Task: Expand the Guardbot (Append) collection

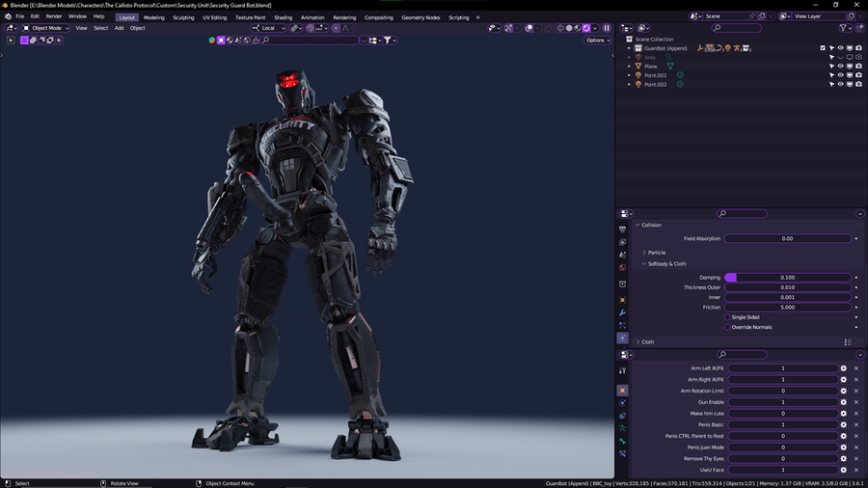Action: (629, 48)
